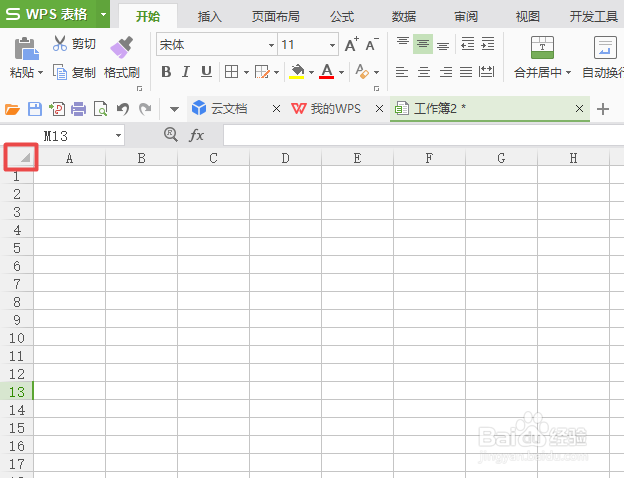The image size is (624, 478).
Task: Expand 合并居中 dropdown arrow
Action: (x=568, y=73)
